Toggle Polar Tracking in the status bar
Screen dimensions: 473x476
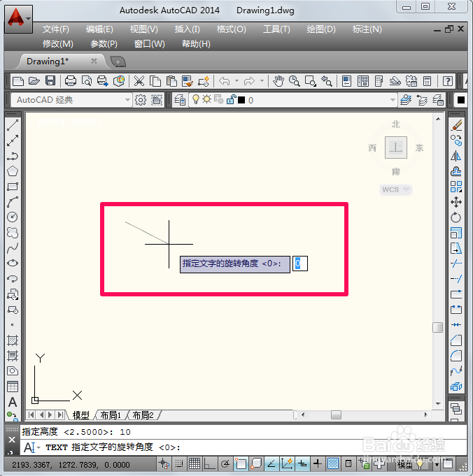click(x=225, y=463)
